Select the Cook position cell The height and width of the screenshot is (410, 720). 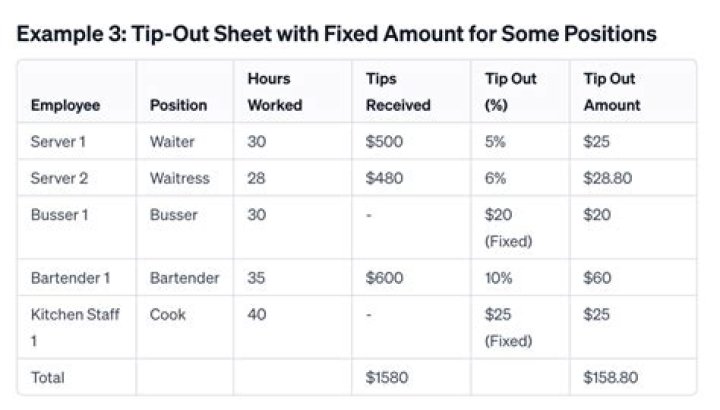pyautogui.click(x=167, y=314)
